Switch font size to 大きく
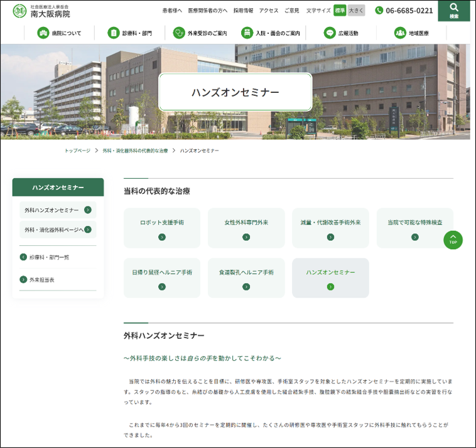Image resolution: width=476 pixels, height=448 pixels. coord(356,11)
